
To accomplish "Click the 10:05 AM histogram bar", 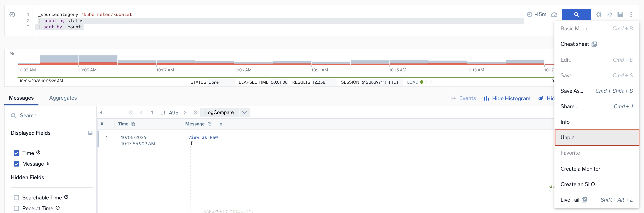I will tap(98, 60).
